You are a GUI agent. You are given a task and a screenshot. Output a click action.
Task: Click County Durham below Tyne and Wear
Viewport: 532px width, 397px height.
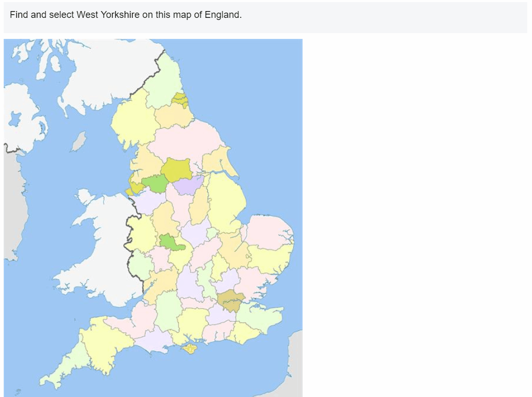(174, 115)
